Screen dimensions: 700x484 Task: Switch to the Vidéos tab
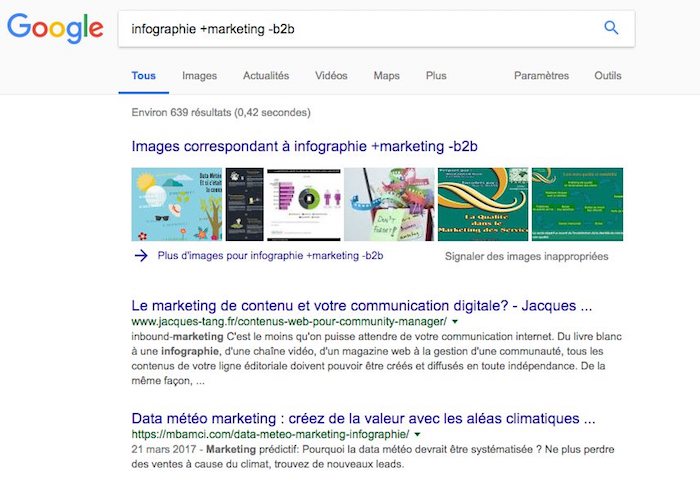(x=331, y=76)
